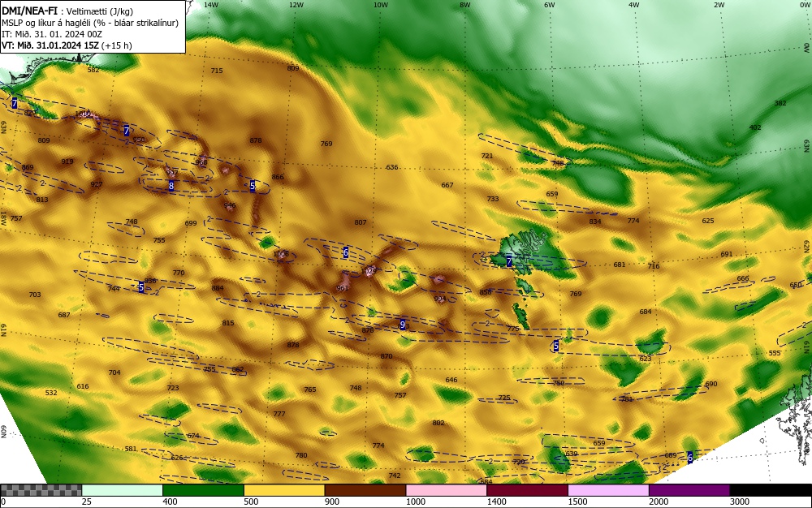
Task: Click the map value 927
Action: click(x=97, y=184)
